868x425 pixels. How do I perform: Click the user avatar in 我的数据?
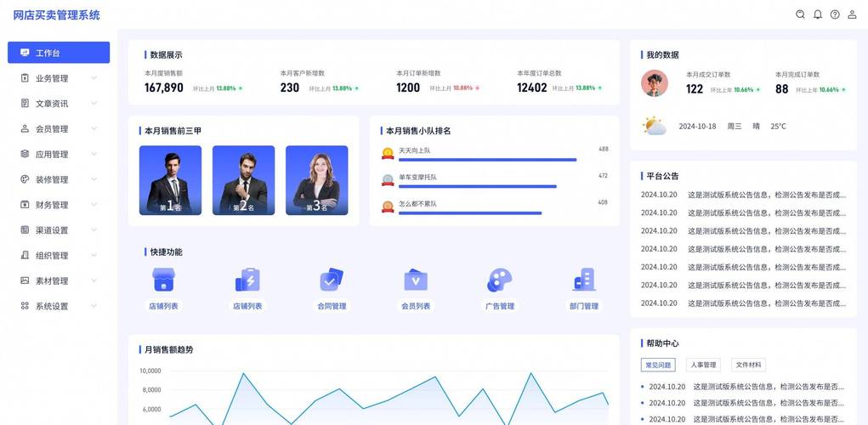(x=655, y=83)
